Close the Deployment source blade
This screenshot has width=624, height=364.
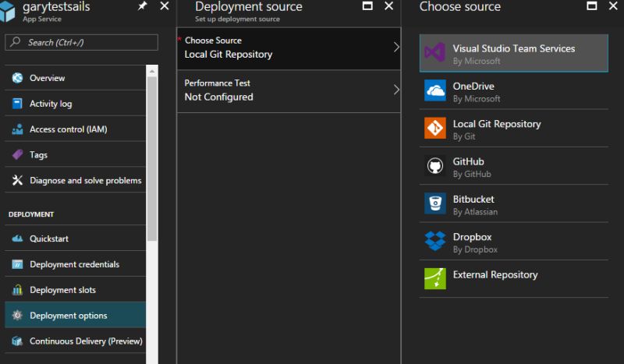click(x=388, y=6)
